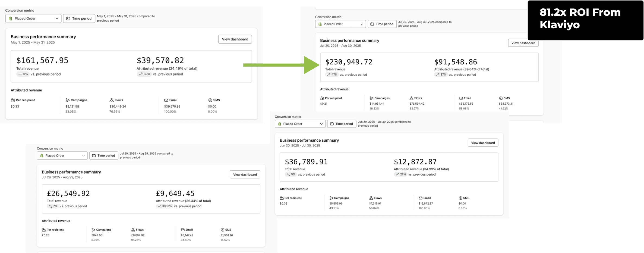Click Campaigns revenue value $14,954.44
Screen dimensions: 644x253
(x=377, y=104)
